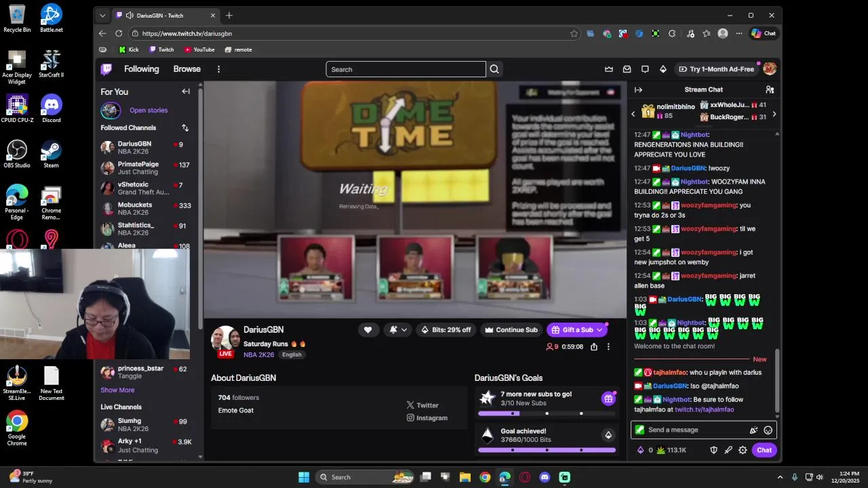The width and height of the screenshot is (868, 488).
Task: Click Show More in sidebar
Action: (117, 390)
